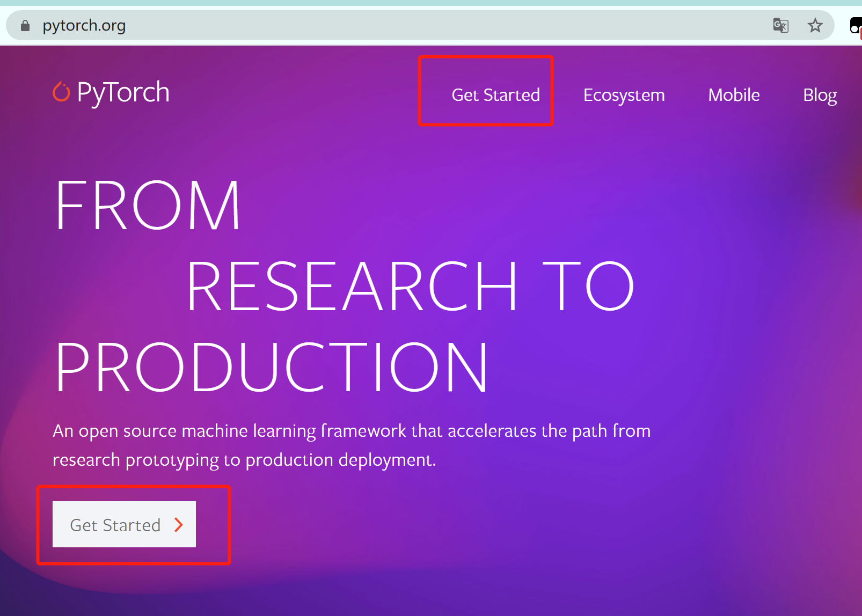This screenshot has width=862, height=616.
Task: Click the heading word "FROM"
Action: 148,205
